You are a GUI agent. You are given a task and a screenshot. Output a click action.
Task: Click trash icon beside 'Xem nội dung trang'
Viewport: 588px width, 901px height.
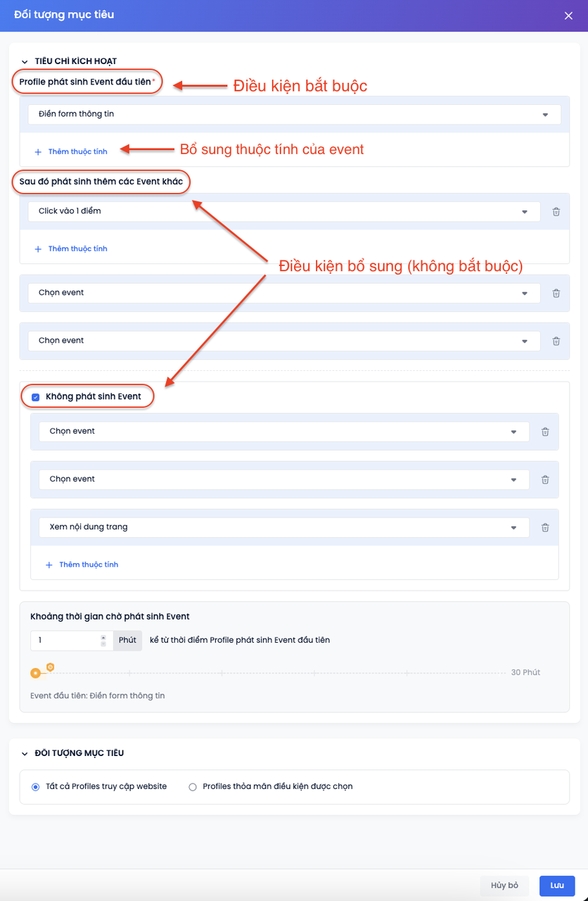(545, 527)
